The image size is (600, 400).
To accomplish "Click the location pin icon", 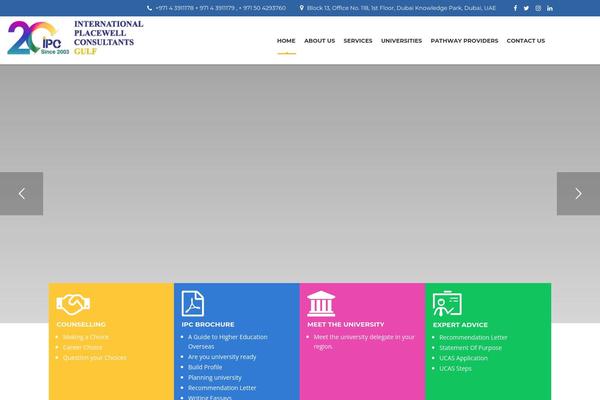I will click(x=302, y=8).
